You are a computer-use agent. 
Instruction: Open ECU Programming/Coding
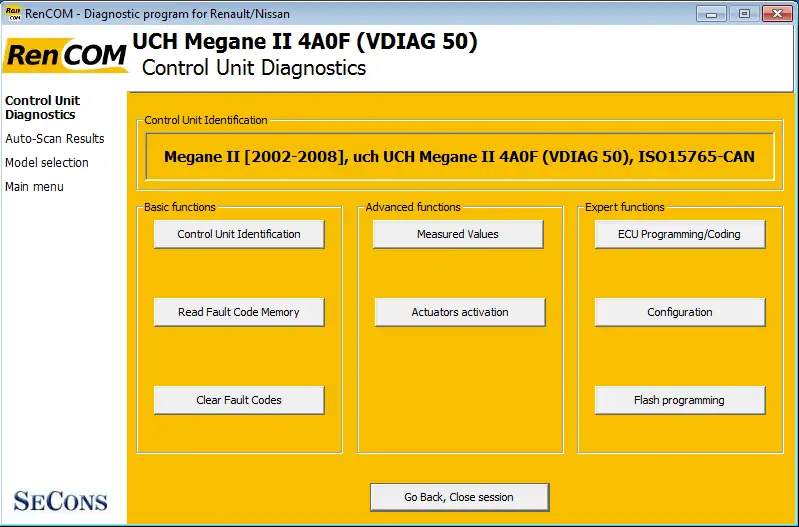click(680, 234)
